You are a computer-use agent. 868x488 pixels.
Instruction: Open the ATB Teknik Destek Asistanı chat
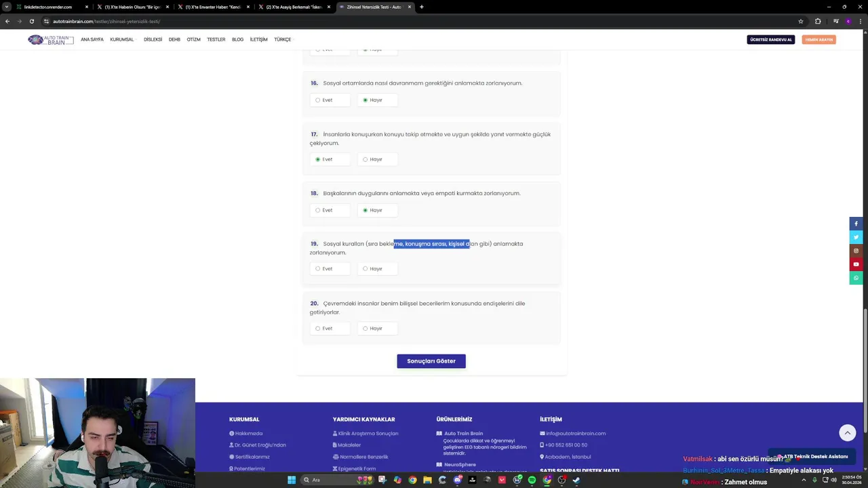[812, 457]
